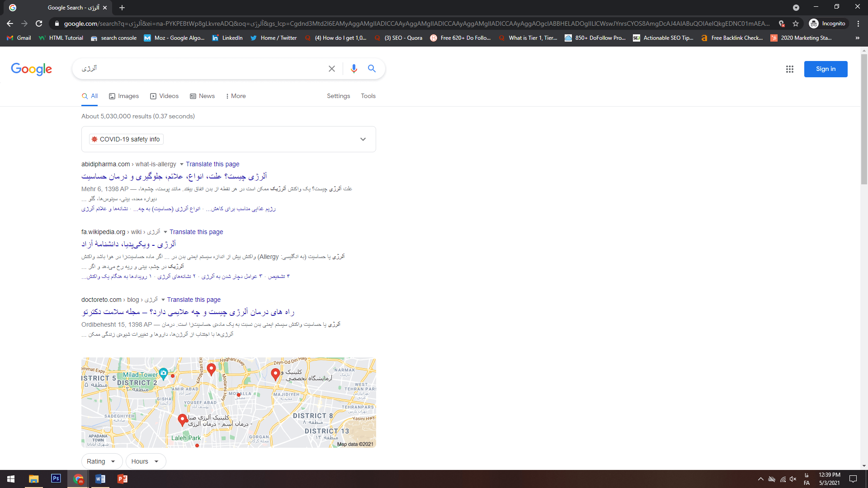Switch to the Videos results tab
Viewport: 868px width, 488px height.
[165, 96]
